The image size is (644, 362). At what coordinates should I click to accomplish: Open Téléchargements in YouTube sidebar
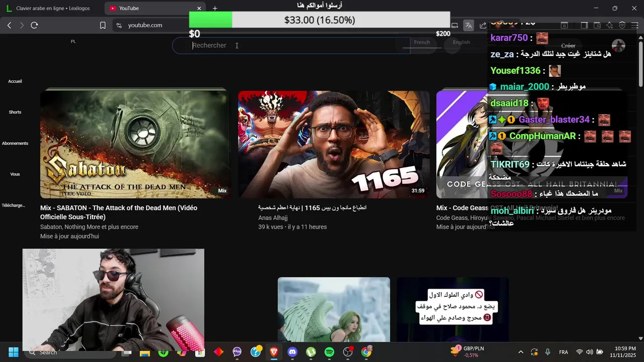pos(14,205)
